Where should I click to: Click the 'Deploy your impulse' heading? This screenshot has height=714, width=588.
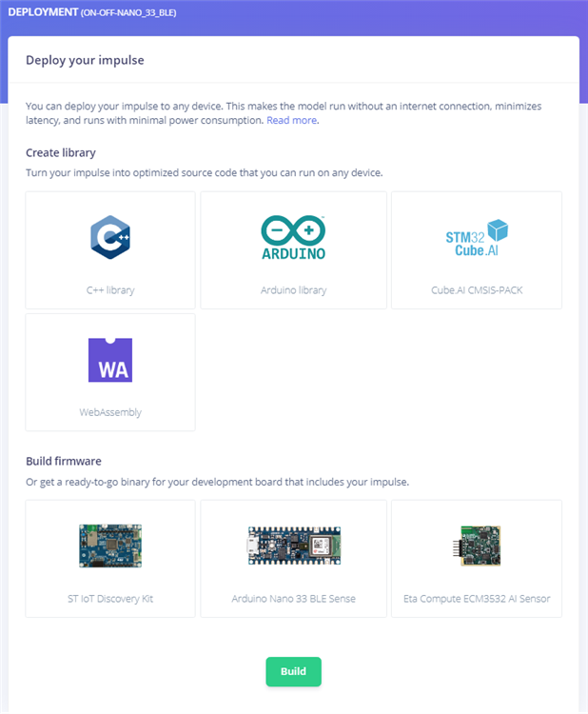point(85,60)
